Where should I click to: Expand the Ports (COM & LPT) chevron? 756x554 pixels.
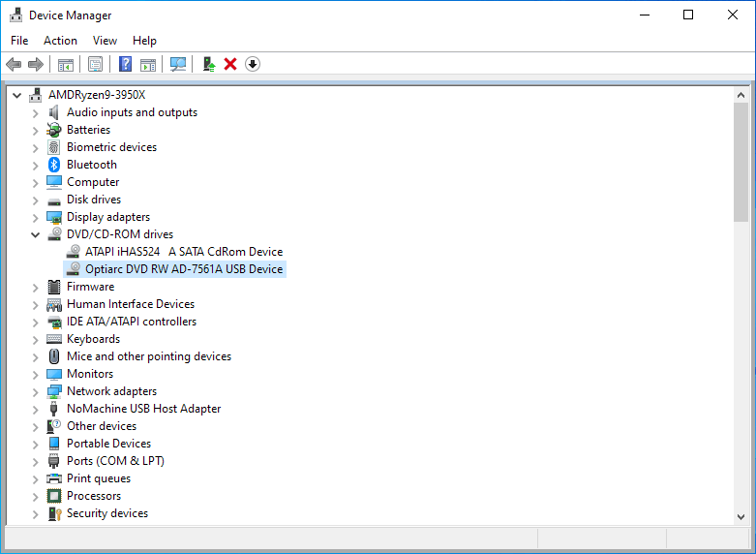(x=35, y=461)
